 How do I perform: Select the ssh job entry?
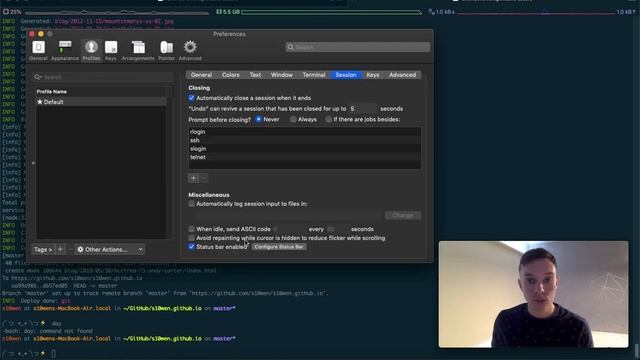[x=304, y=140]
